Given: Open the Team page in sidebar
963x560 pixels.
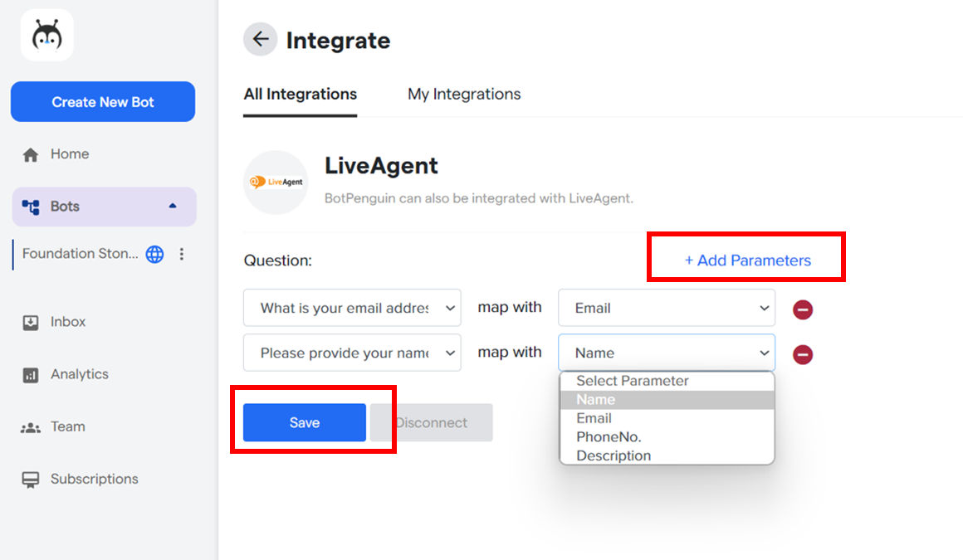Looking at the screenshot, I should point(67,426).
